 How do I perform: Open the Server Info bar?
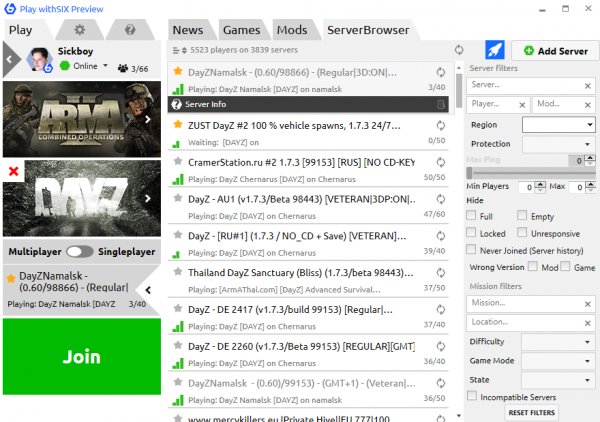pos(308,104)
